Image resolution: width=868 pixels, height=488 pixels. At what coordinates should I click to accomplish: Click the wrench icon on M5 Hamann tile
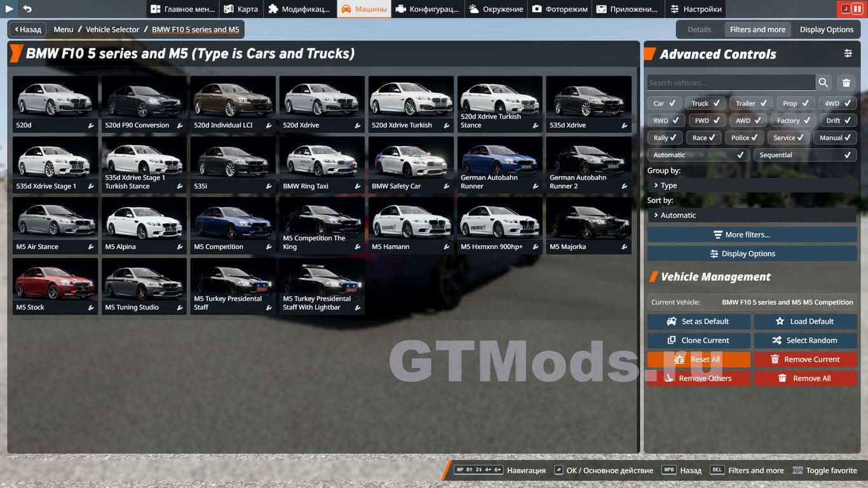pos(447,247)
